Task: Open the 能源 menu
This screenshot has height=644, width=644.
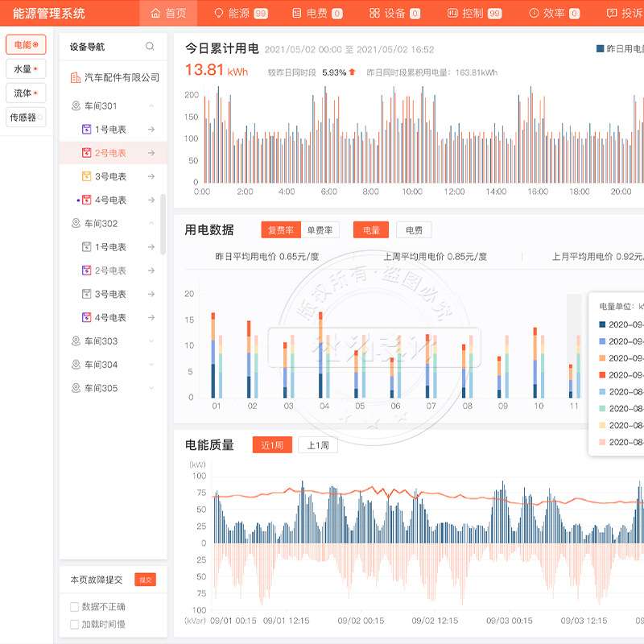Action: click(241, 13)
